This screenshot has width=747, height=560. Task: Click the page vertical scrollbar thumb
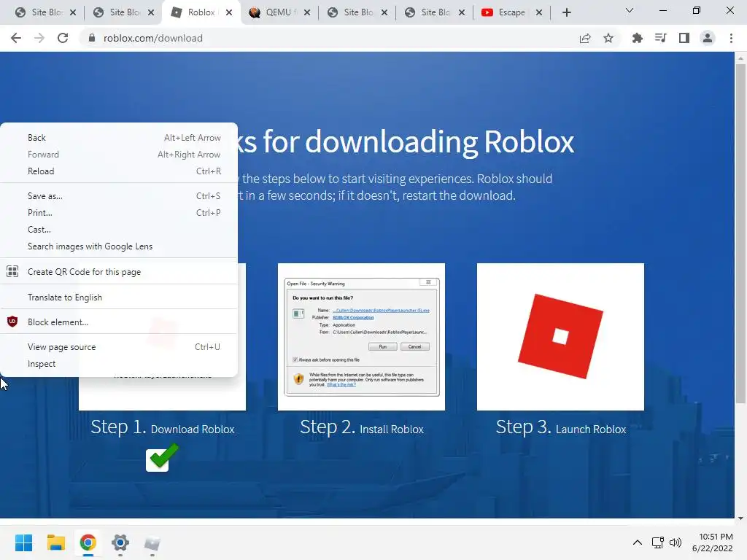coord(740,233)
